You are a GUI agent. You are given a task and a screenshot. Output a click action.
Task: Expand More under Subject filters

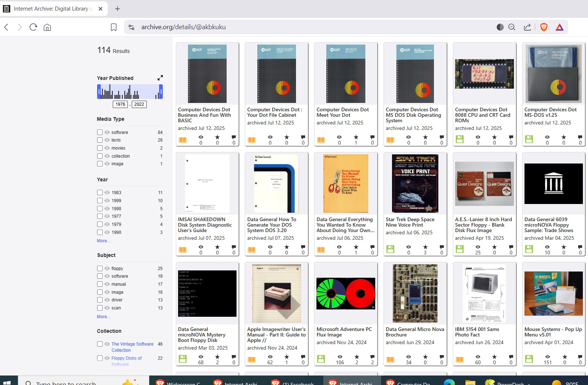[103, 317]
